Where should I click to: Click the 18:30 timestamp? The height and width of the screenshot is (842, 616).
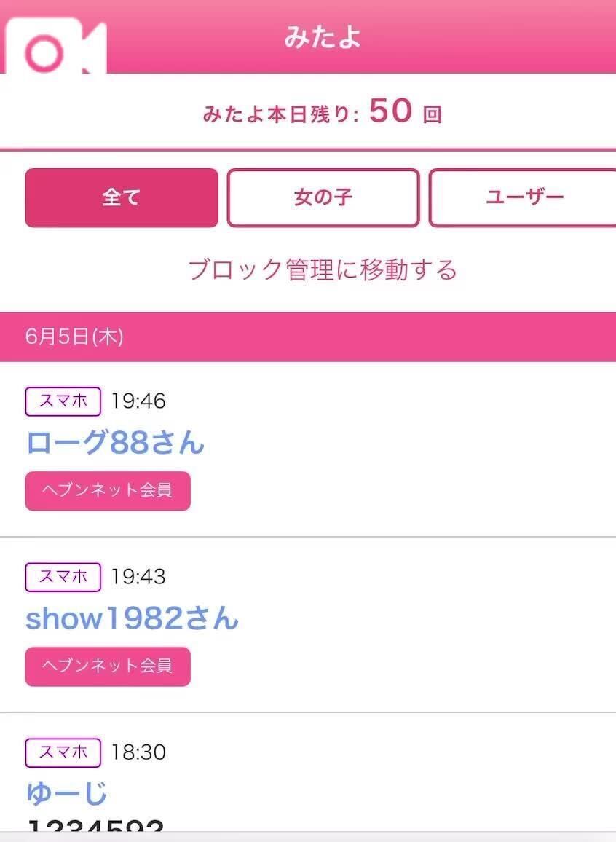point(138,752)
